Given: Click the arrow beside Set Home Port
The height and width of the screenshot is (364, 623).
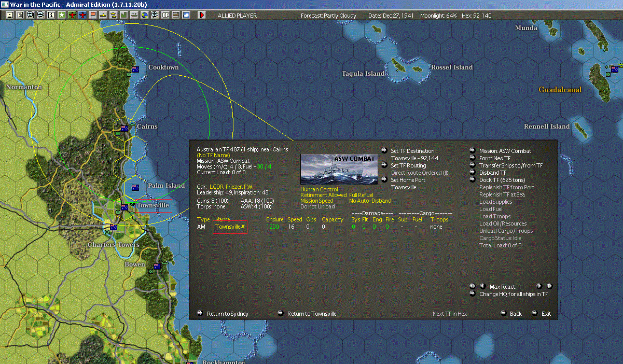Looking at the screenshot, I should [x=383, y=180].
